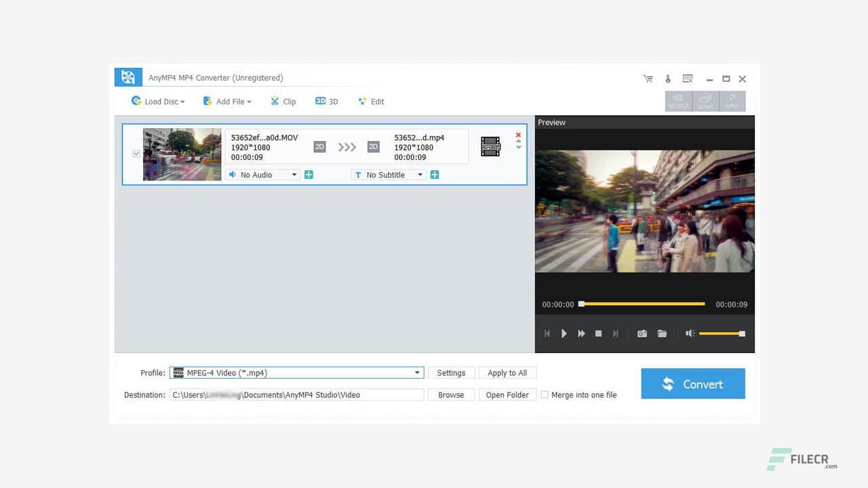Click the camera snapshot icon in preview controls

642,333
